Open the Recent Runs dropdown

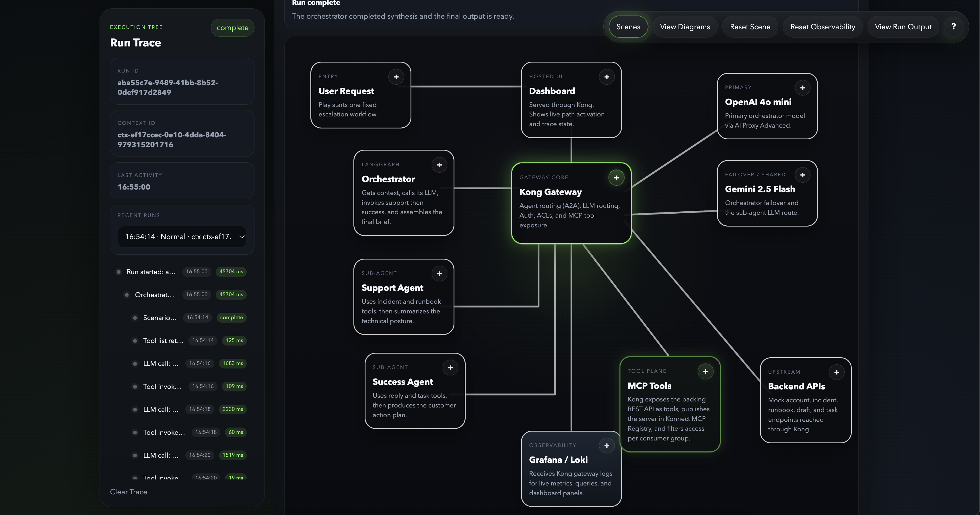pyautogui.click(x=182, y=237)
